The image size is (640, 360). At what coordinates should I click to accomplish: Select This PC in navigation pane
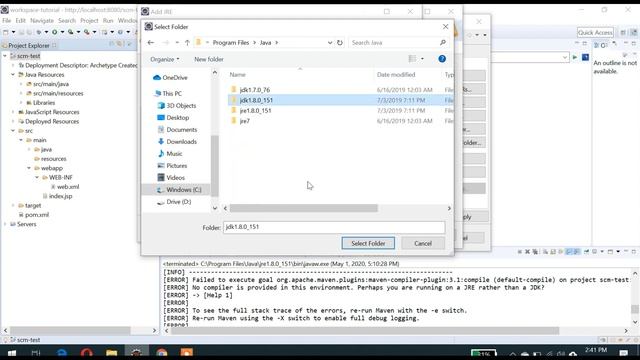point(168,93)
